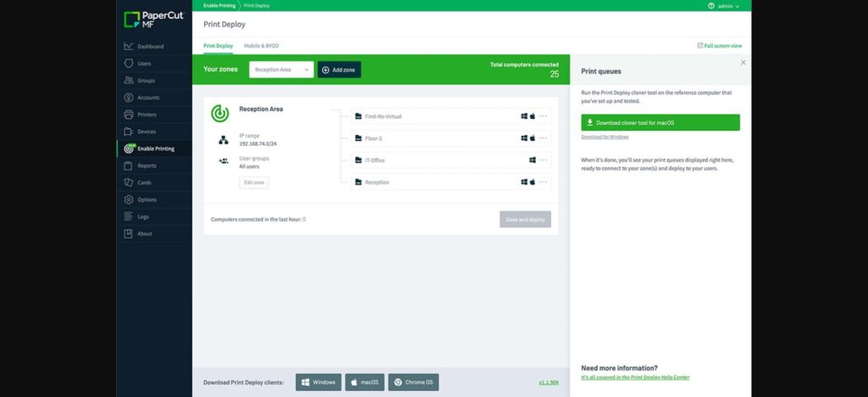The width and height of the screenshot is (868, 397).
Task: Click the v1.1.904 version link
Action: tap(548, 382)
